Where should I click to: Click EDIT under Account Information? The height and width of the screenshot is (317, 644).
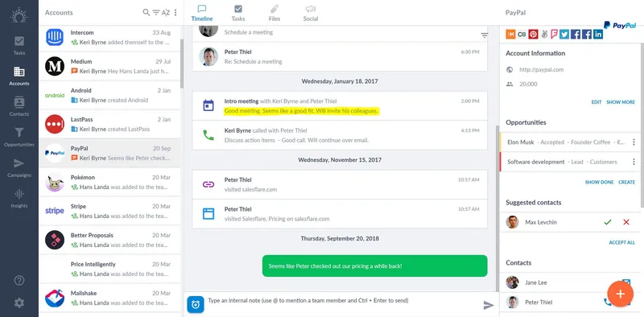pyautogui.click(x=597, y=102)
